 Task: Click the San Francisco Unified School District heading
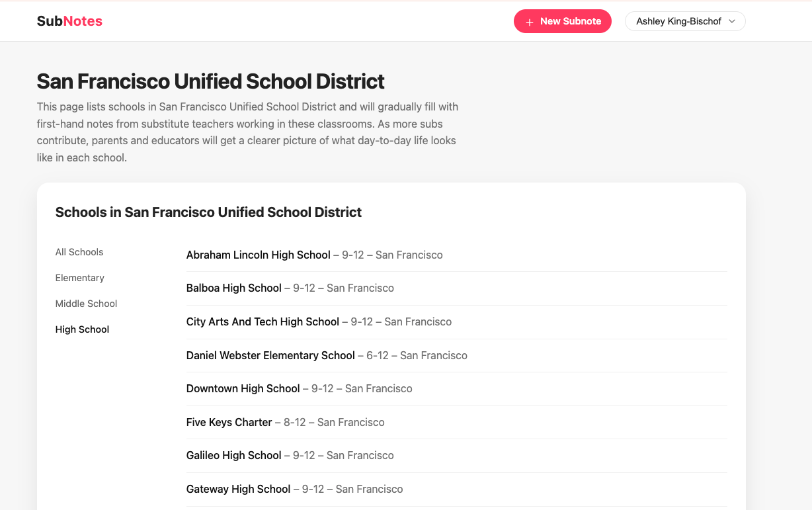click(x=210, y=81)
